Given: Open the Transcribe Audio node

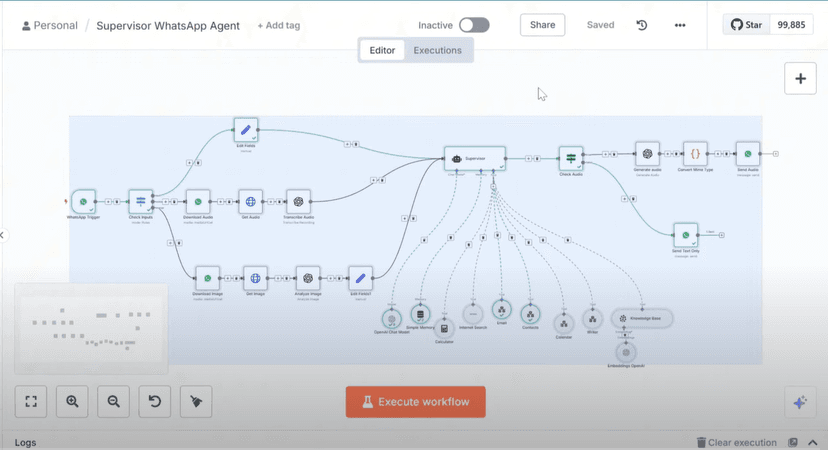Looking at the screenshot, I should pyautogui.click(x=298, y=202).
